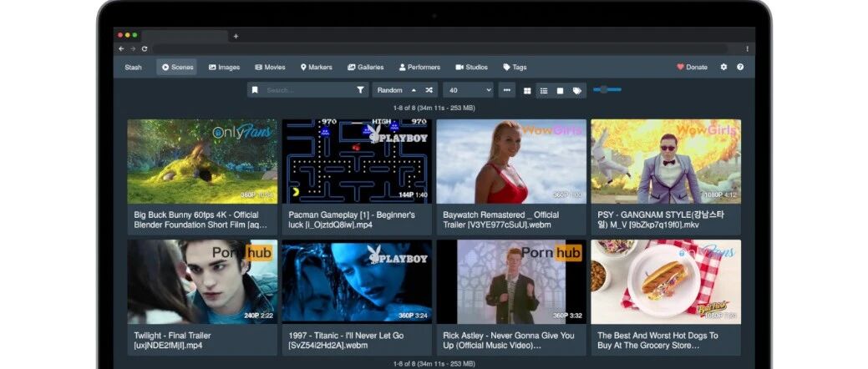Click The Best And Worst Hot Dogs title
Viewport: 868px width, 369px height.
click(657, 341)
